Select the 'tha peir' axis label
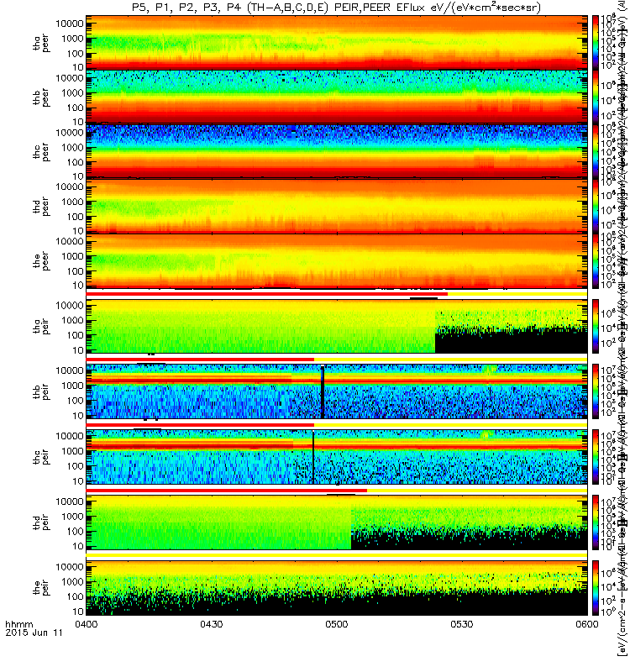Screen dimensions: 630x672 click(x=40, y=326)
